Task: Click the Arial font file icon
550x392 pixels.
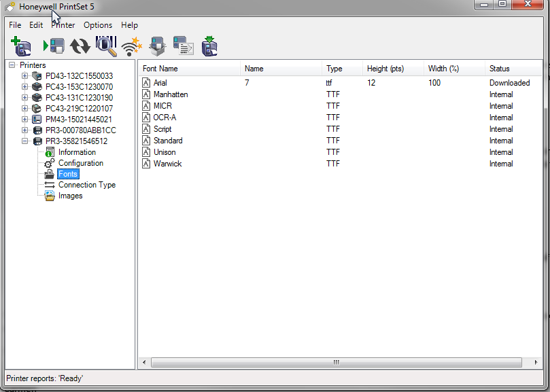Action: coord(146,83)
